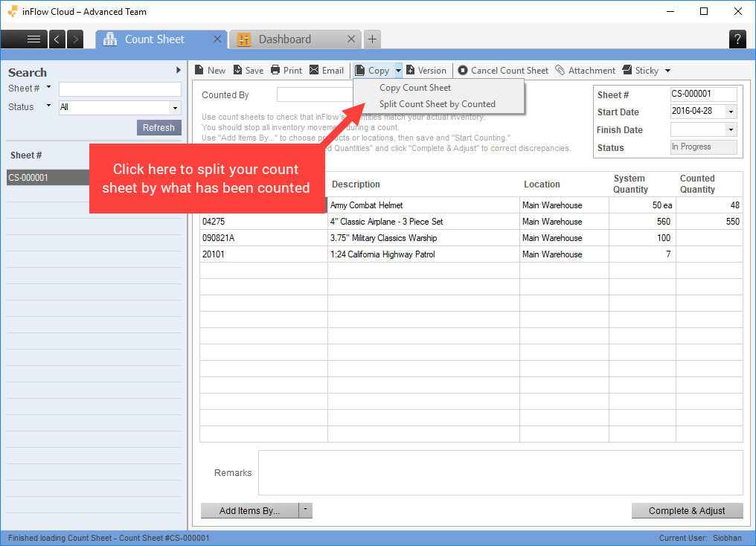
Task: Switch to the Dashboard tab
Action: [284, 39]
